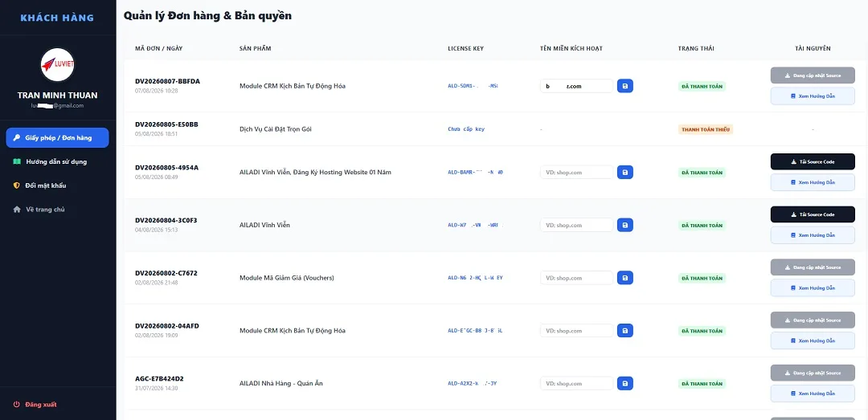Click the TRẠNG THÁI column header

point(696,49)
